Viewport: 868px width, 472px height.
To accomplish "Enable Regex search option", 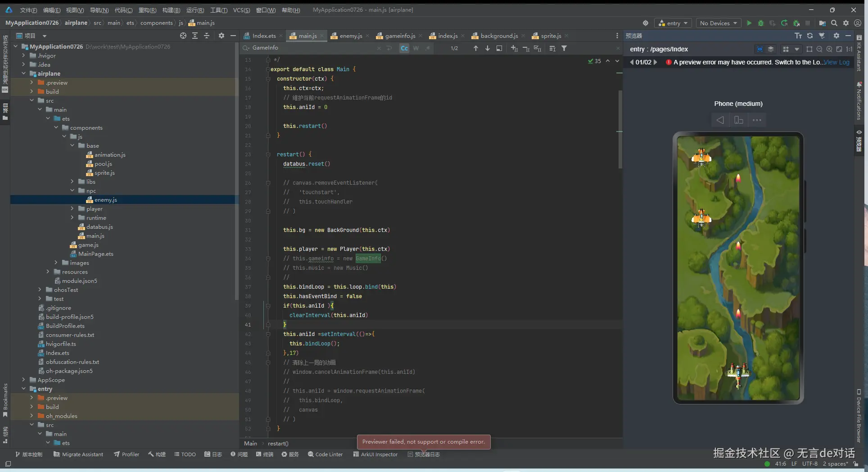I will pyautogui.click(x=427, y=48).
